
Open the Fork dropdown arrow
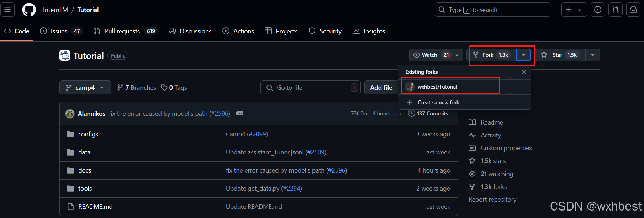point(524,55)
